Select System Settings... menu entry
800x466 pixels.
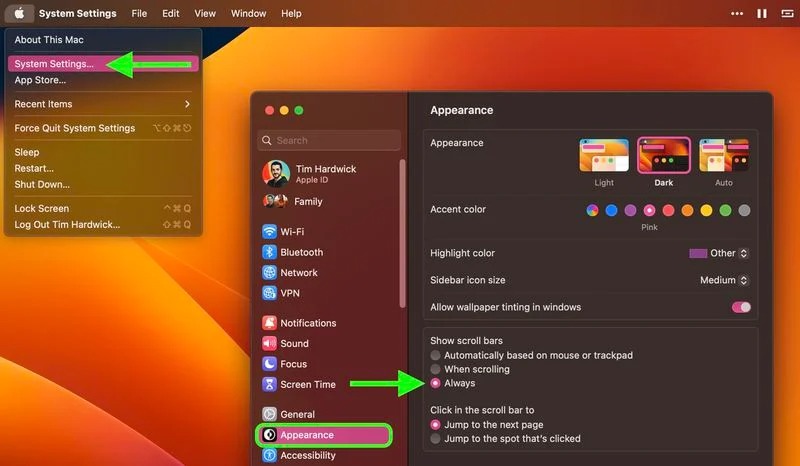(103, 64)
